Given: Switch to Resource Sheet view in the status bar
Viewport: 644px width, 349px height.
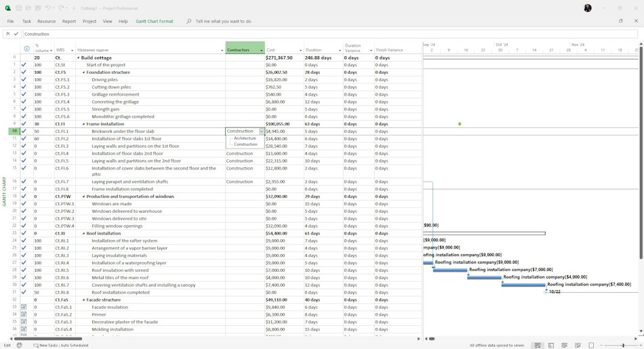Looking at the screenshot, I should [578, 346].
